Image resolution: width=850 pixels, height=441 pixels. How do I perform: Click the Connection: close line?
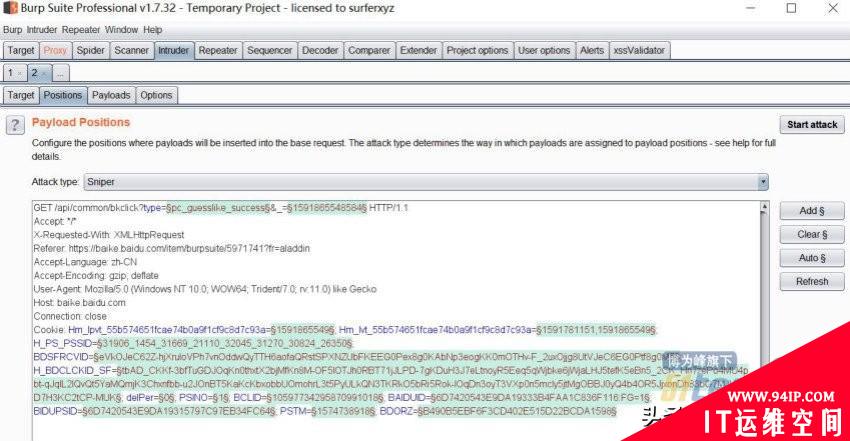(70, 316)
